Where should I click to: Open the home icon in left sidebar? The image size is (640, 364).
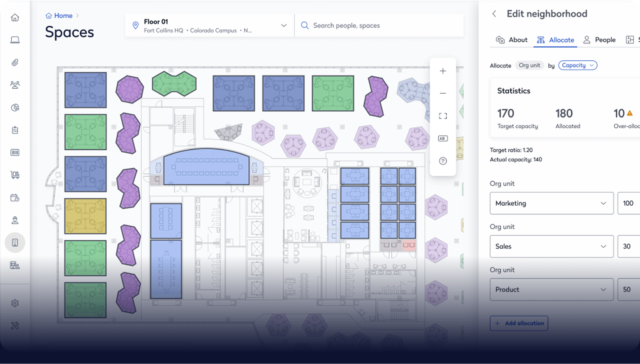tap(15, 17)
